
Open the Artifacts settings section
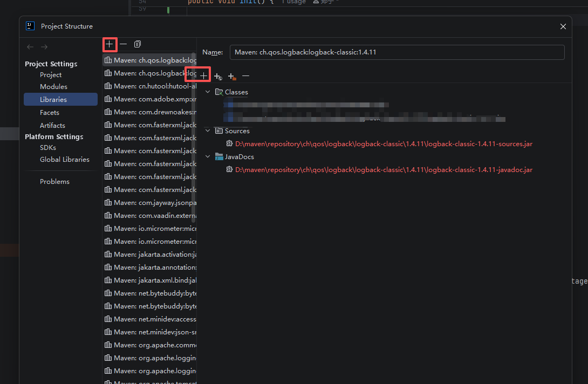tap(52, 125)
